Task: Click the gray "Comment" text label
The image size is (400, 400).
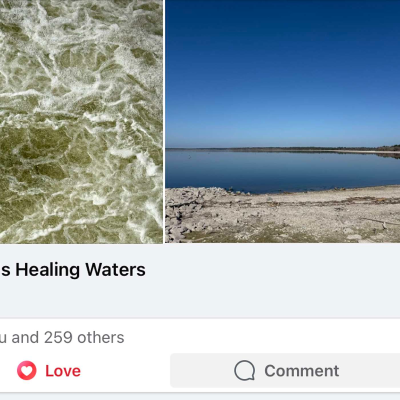Action: tap(302, 371)
